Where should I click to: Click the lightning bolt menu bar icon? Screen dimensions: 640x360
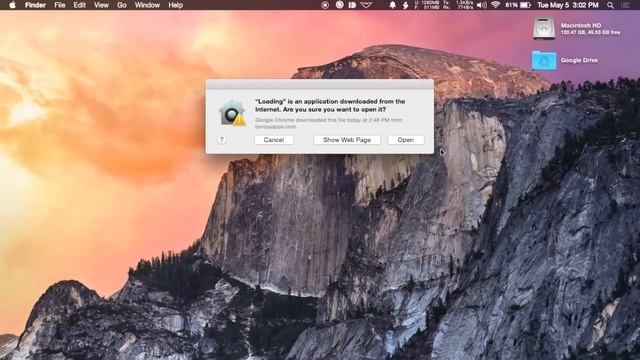pos(405,5)
